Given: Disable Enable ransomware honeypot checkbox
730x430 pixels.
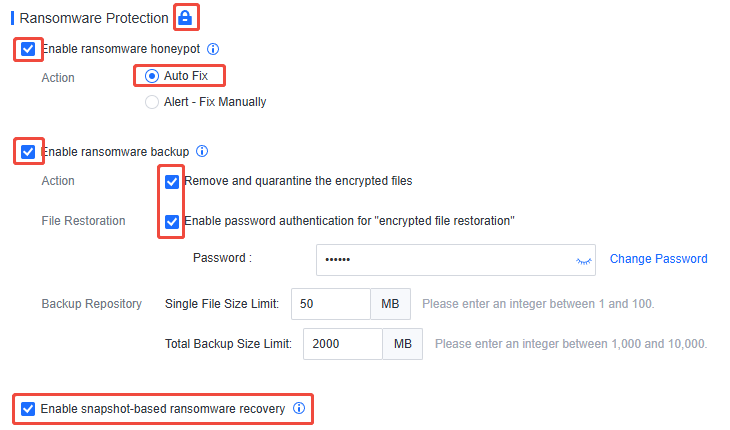Looking at the screenshot, I should point(28,49).
